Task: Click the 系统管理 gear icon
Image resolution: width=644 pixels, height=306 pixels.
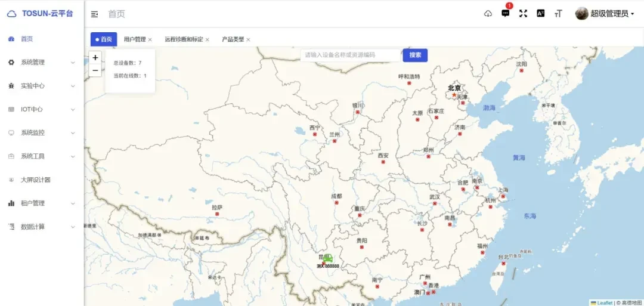Action: click(11, 63)
